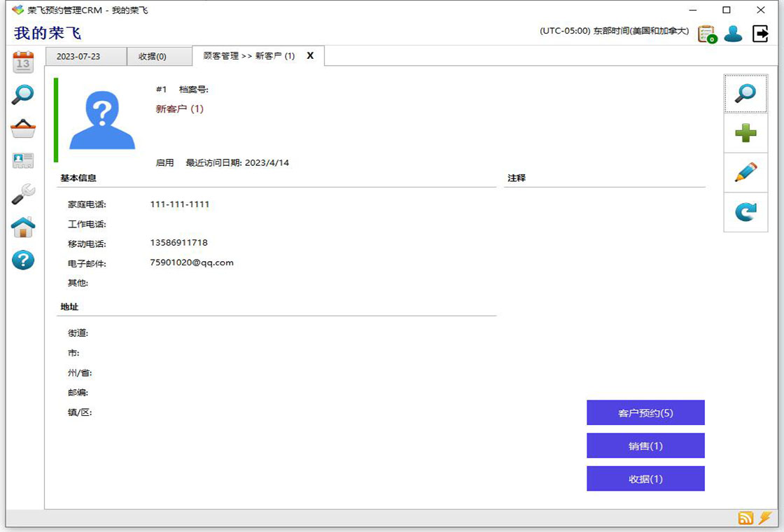Click the customer search magnifier in right toolbar
This screenshot has height=532, width=784.
(x=745, y=94)
